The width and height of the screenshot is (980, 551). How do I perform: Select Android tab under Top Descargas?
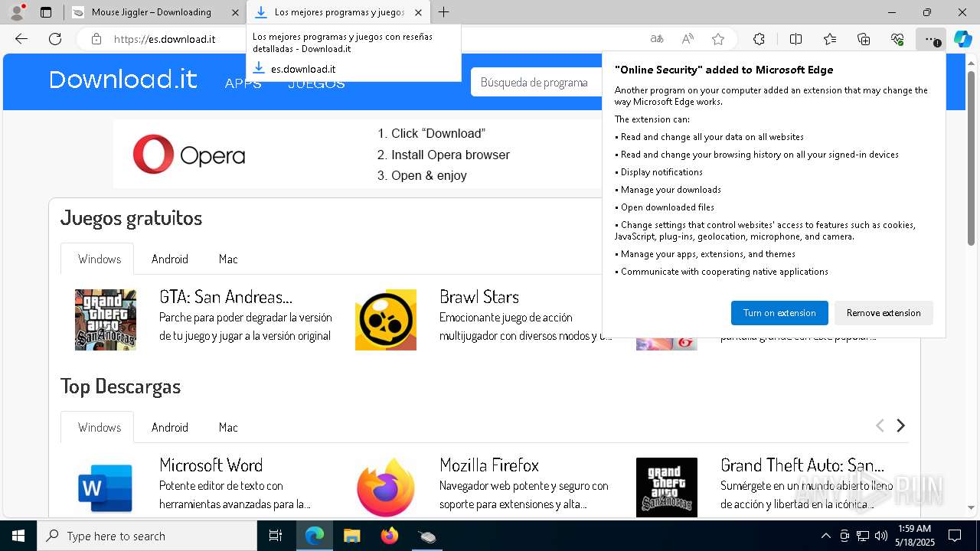(x=170, y=427)
